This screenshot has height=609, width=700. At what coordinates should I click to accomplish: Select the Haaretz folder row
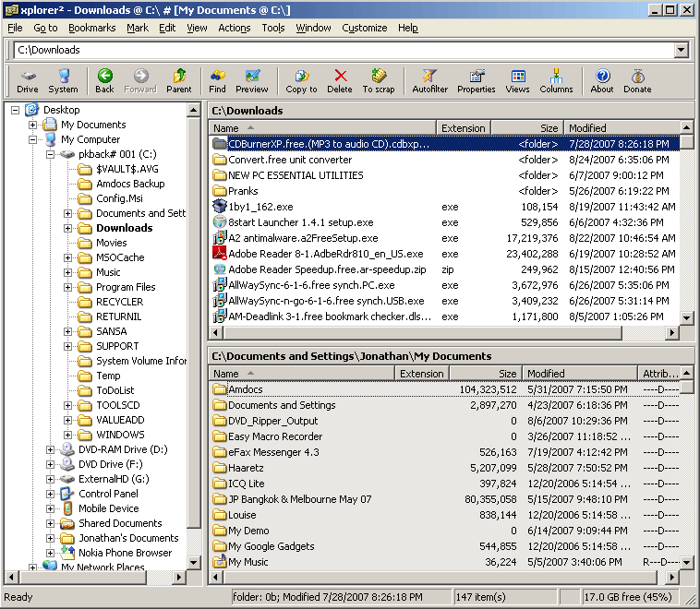444,468
